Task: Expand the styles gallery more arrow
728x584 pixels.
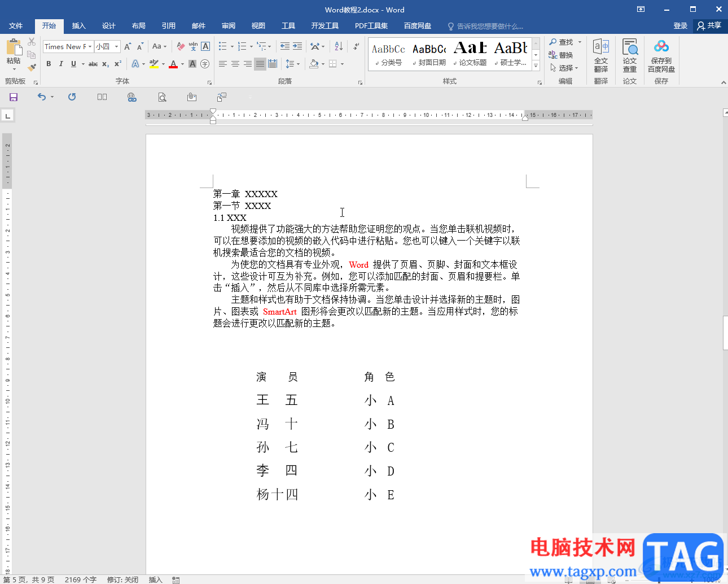Action: pos(536,66)
